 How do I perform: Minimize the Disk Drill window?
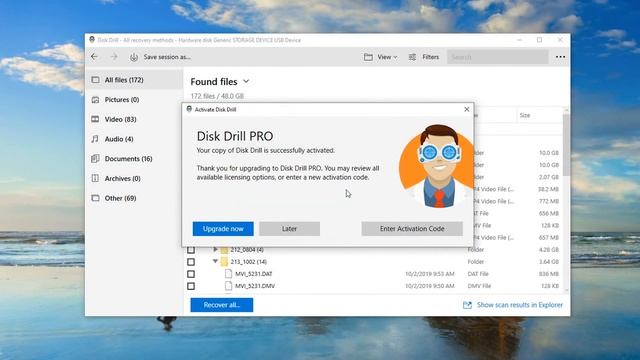coord(519,40)
